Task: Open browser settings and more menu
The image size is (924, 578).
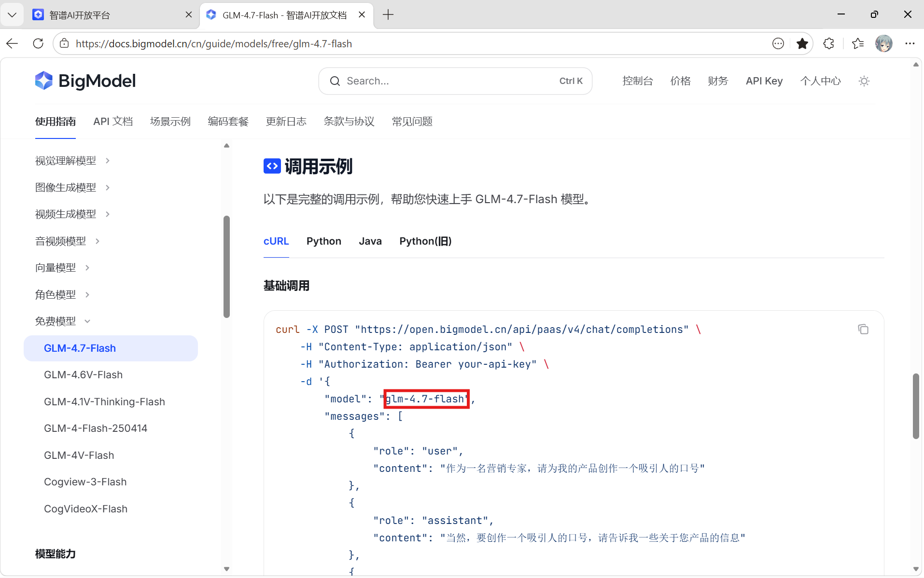Action: click(910, 43)
